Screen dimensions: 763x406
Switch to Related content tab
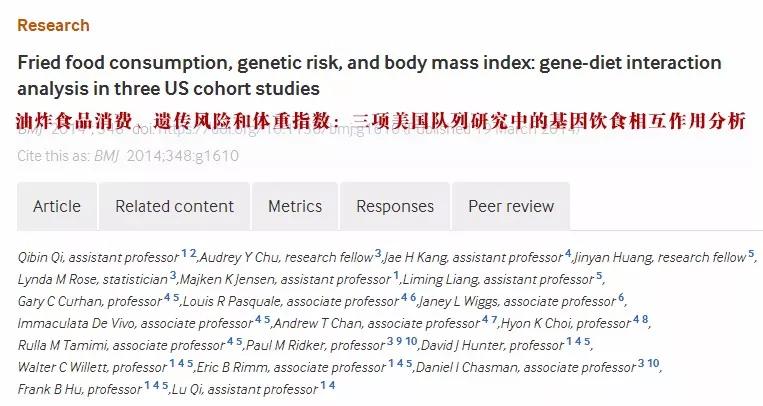[x=174, y=206]
